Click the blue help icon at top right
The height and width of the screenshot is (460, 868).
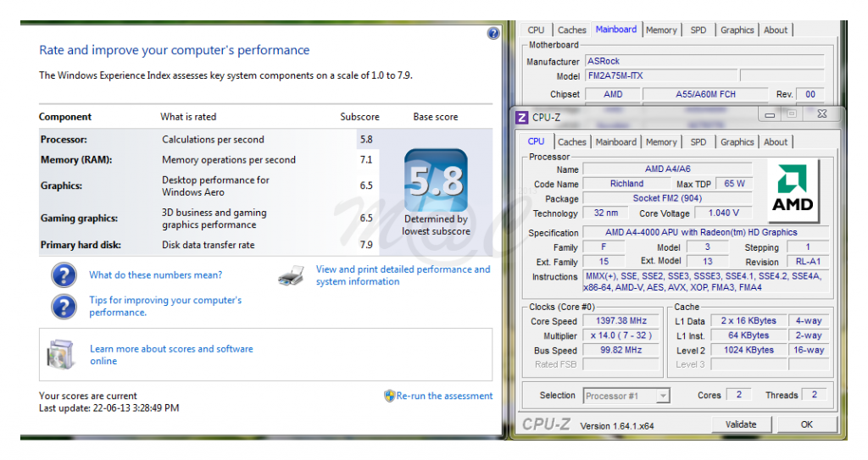click(493, 33)
